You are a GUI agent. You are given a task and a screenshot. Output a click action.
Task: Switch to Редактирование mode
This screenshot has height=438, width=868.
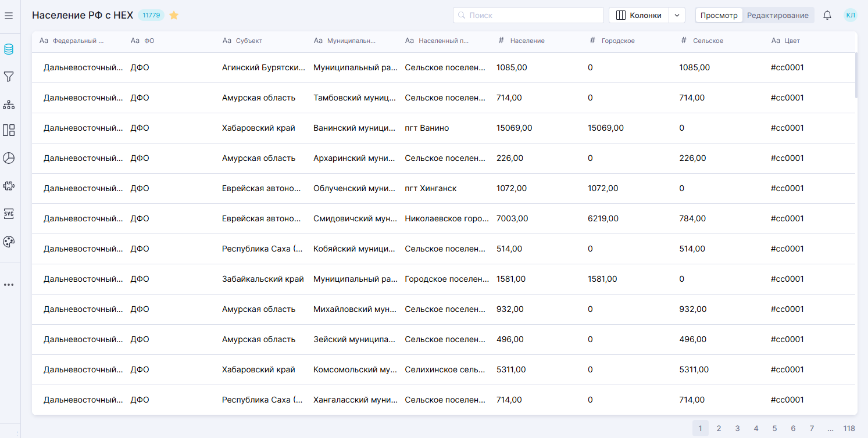tap(777, 16)
